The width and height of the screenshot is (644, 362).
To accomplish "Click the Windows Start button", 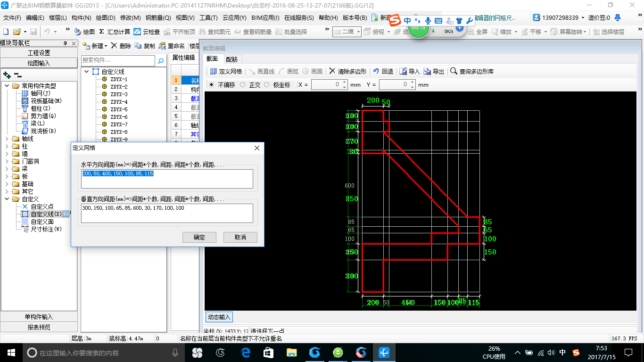I will (x=10, y=352).
